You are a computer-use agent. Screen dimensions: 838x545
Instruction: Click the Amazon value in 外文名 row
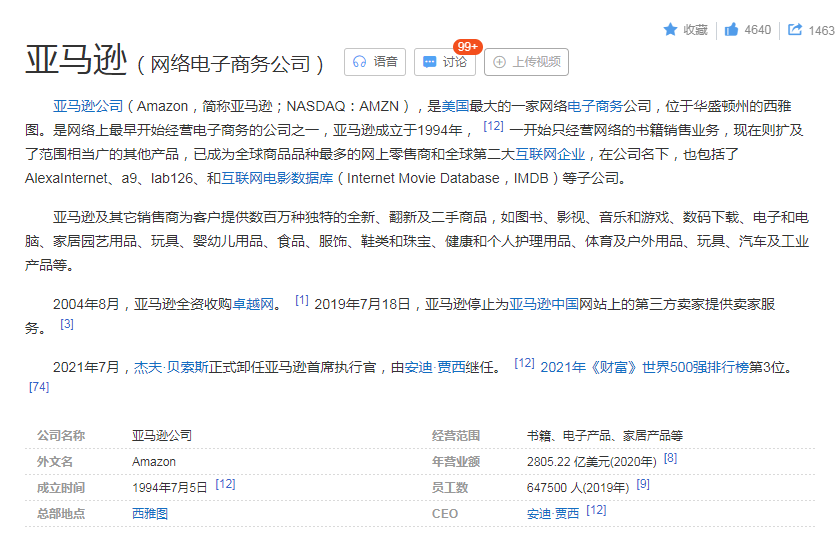coord(154,462)
